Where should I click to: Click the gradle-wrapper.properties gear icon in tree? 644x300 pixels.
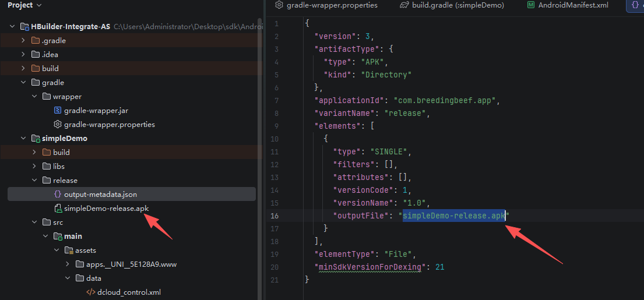click(58, 124)
